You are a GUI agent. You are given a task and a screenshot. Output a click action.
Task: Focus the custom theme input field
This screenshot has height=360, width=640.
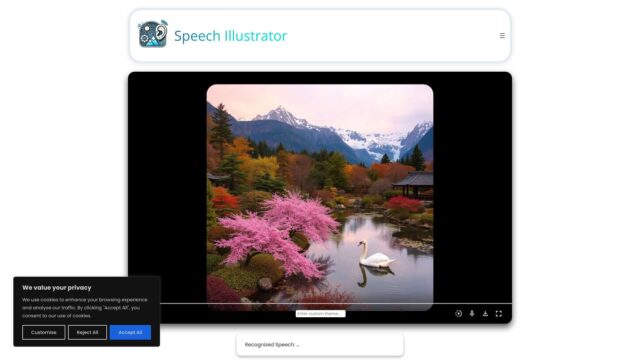click(x=320, y=313)
